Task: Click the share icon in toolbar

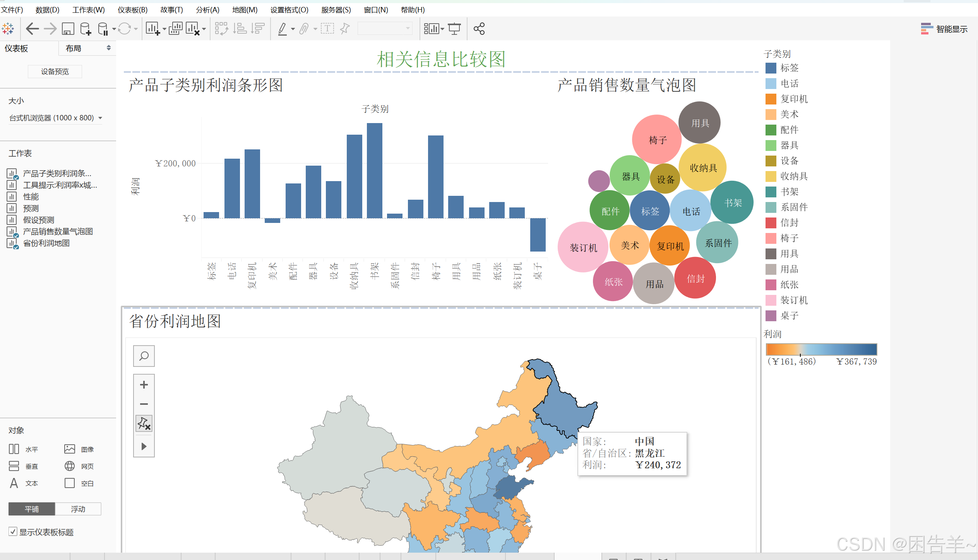Action: point(479,29)
